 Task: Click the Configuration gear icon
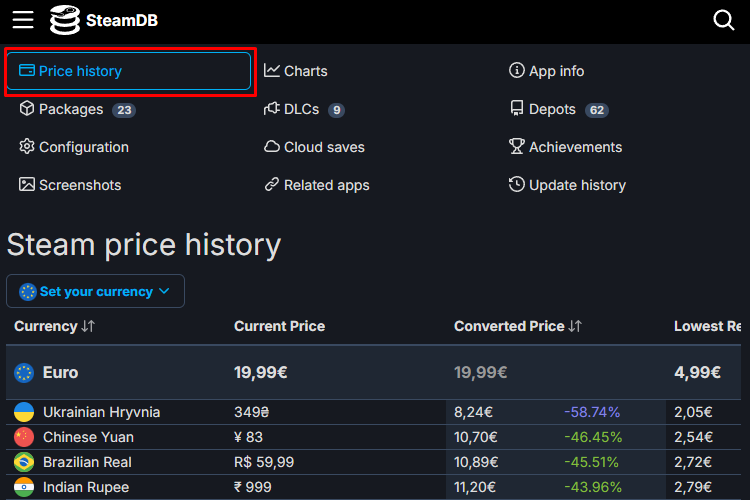[x=27, y=146]
